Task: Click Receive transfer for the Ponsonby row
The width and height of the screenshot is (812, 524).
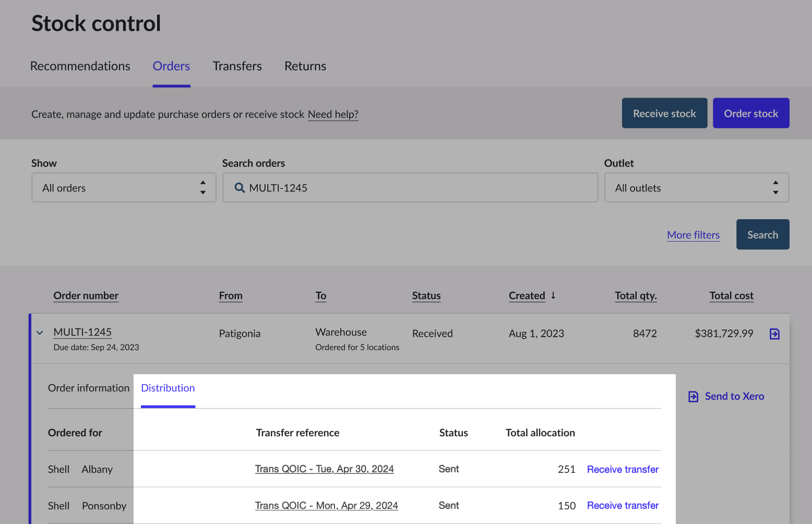Action: [623, 506]
